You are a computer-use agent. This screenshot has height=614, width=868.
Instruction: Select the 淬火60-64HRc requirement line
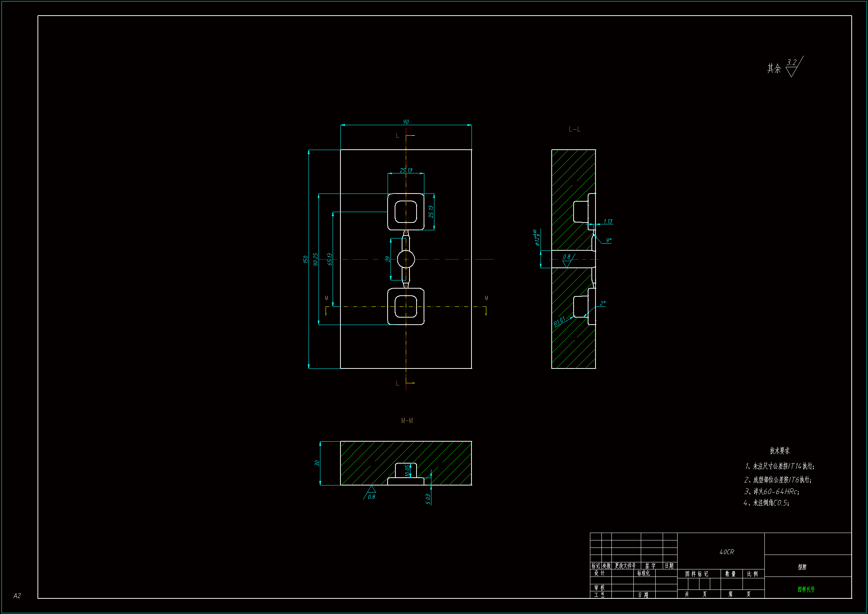pyautogui.click(x=771, y=491)
